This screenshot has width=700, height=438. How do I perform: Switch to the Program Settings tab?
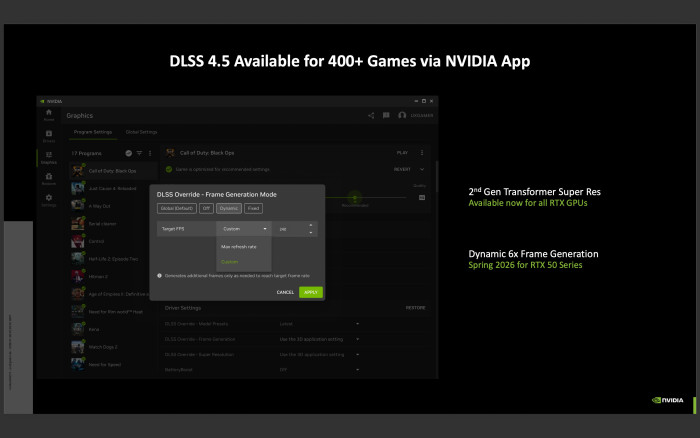click(93, 132)
